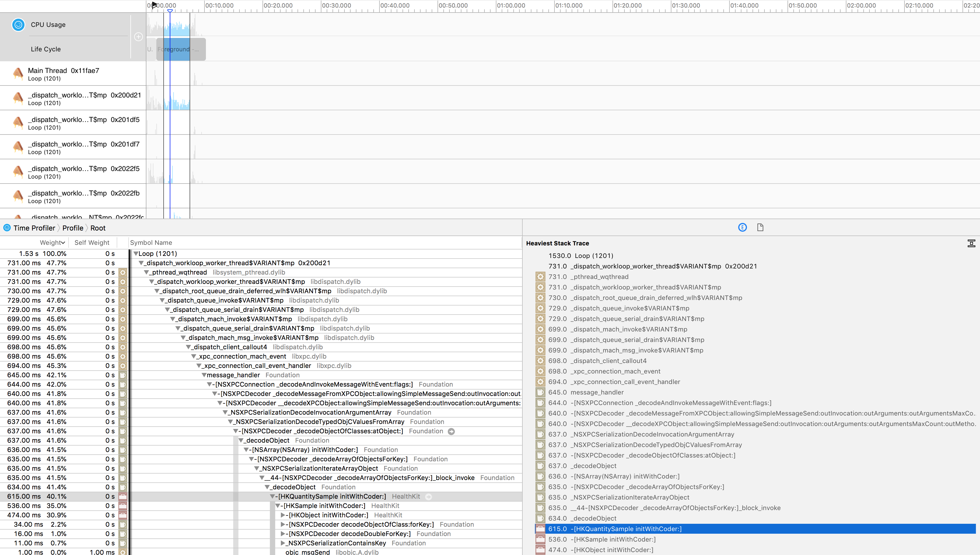Sort by Self Weight column header

pyautogui.click(x=92, y=242)
